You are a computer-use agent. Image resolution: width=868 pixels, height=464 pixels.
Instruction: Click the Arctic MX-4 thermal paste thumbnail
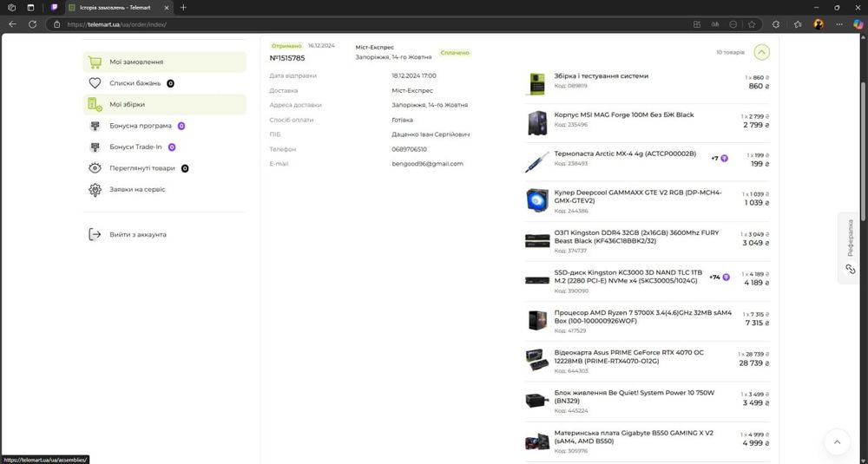point(537,161)
